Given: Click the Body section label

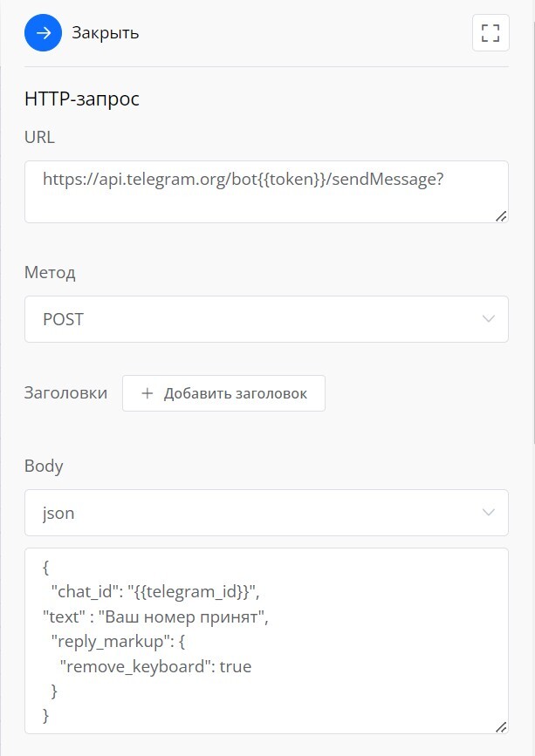Looking at the screenshot, I should [x=44, y=466].
